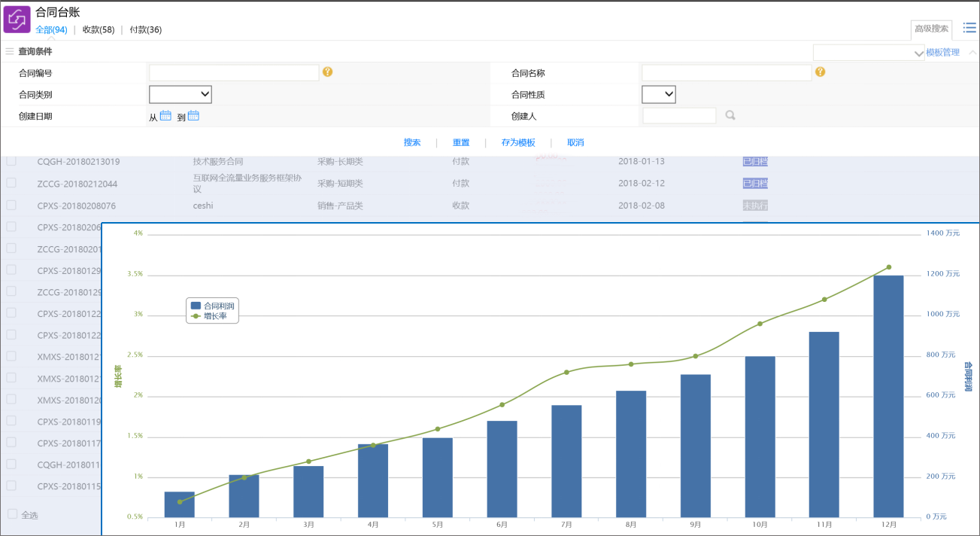Check the row CQGH-20180213019 checkbox
Viewport: 980px width, 536px height.
point(11,161)
